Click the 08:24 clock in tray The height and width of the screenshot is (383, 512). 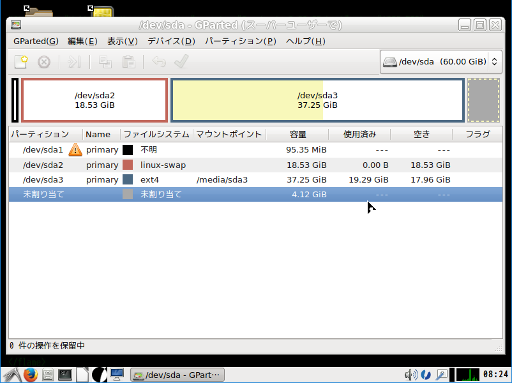point(496,374)
